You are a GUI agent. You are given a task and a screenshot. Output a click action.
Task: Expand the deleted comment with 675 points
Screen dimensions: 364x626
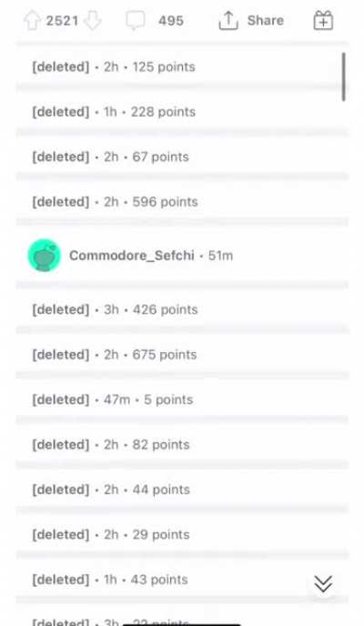(x=182, y=355)
